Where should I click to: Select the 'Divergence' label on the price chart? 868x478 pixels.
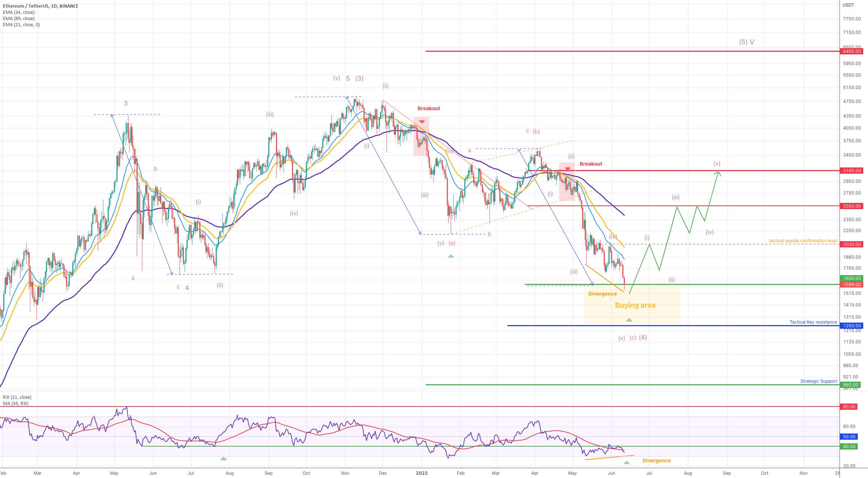point(603,294)
